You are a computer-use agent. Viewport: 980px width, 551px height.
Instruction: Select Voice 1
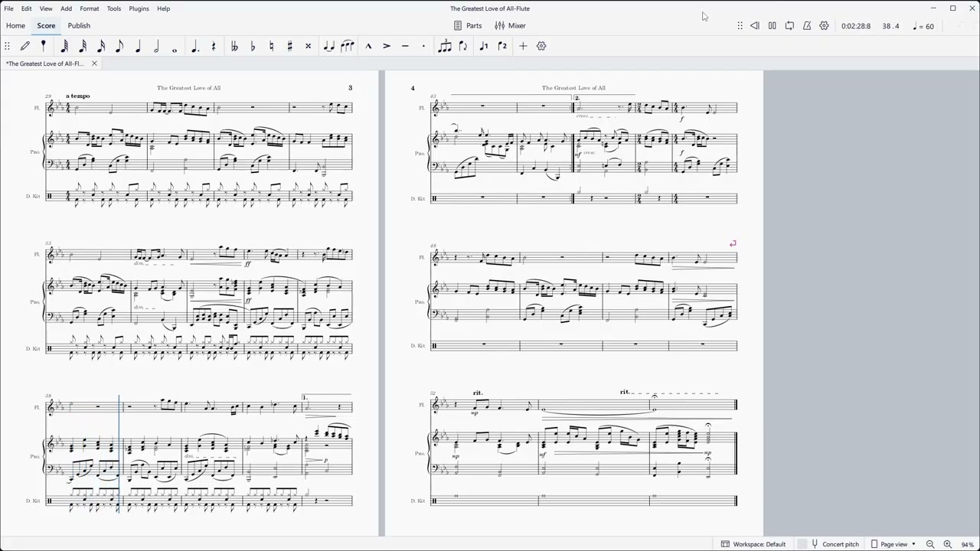click(x=483, y=46)
